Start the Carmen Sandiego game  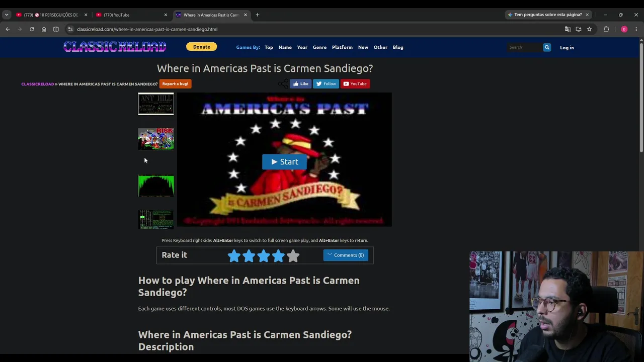pyautogui.click(x=284, y=161)
